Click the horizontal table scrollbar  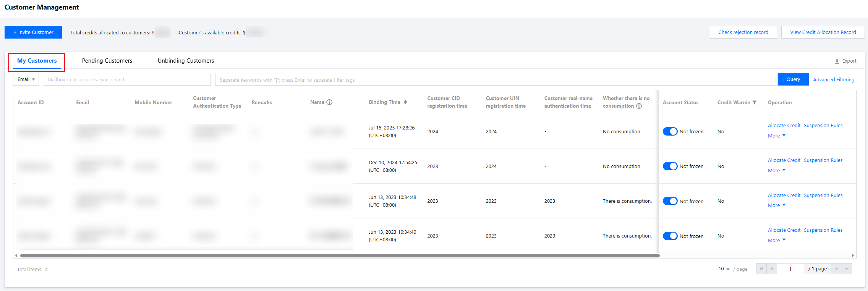coord(340,255)
